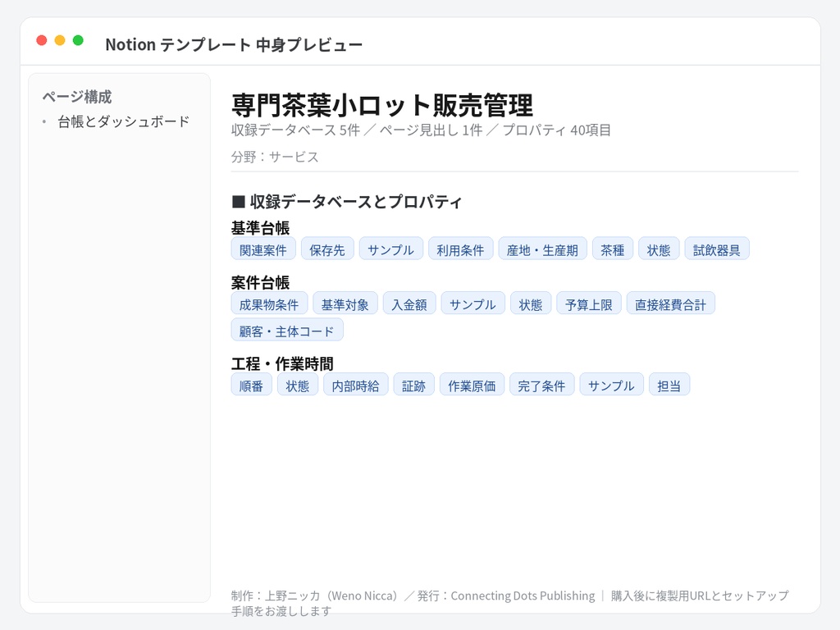Select the 予算上限 property tag
Viewport: 840px width, 630px height.
point(589,304)
